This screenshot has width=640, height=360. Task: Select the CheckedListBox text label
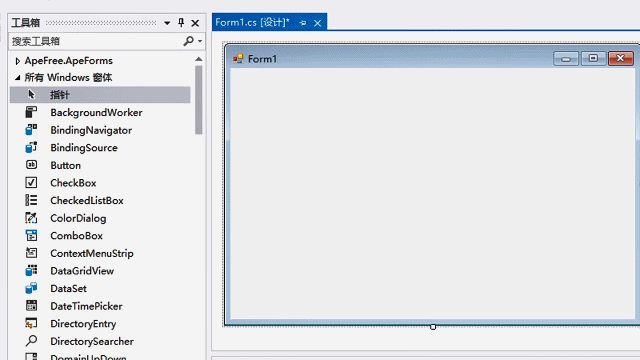[x=87, y=200]
